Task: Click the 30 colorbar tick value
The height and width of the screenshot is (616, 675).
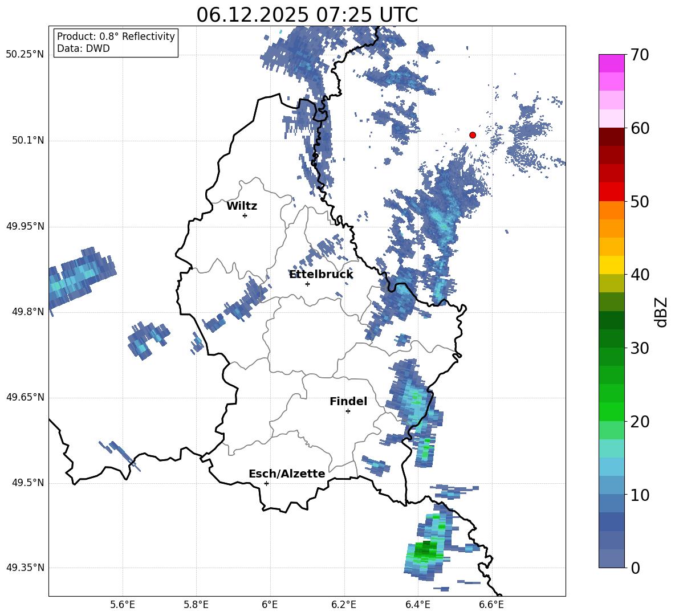Action: pyautogui.click(x=640, y=348)
